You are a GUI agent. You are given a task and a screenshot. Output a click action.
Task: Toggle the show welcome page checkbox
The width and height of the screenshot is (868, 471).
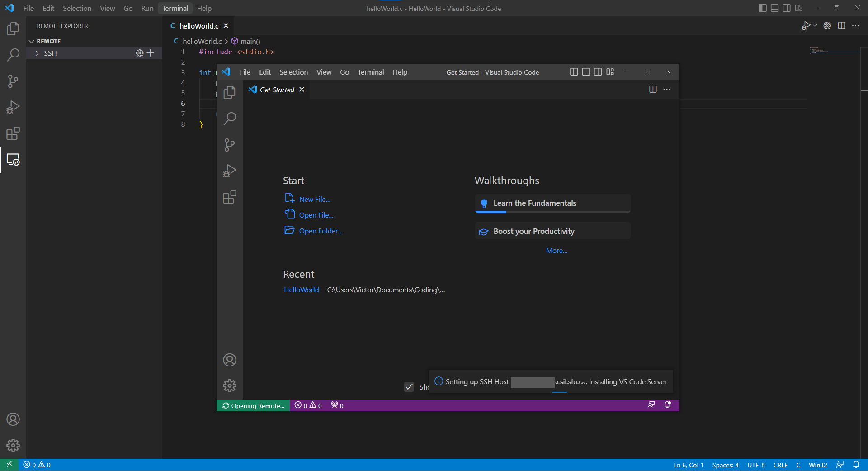[409, 387]
